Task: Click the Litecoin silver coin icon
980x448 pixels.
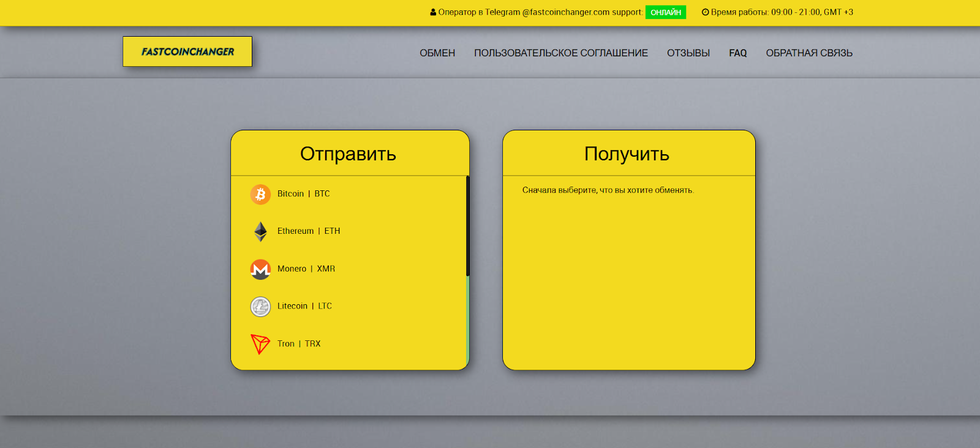Action: [x=260, y=307]
